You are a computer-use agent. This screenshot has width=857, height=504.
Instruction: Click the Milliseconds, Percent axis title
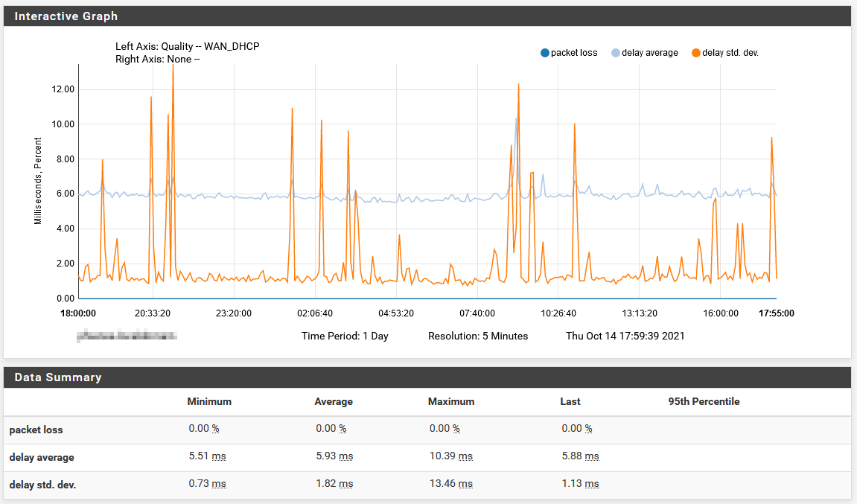[38, 181]
